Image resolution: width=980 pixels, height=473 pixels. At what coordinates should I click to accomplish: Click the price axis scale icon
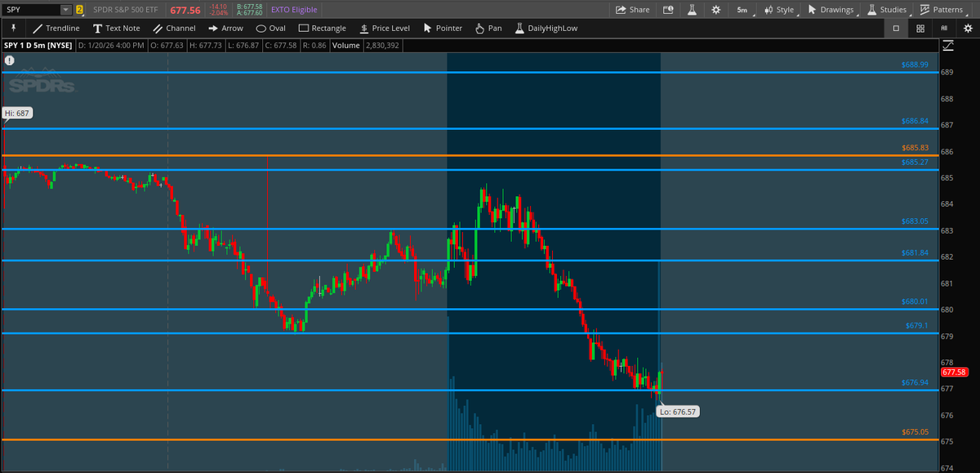pyautogui.click(x=947, y=46)
